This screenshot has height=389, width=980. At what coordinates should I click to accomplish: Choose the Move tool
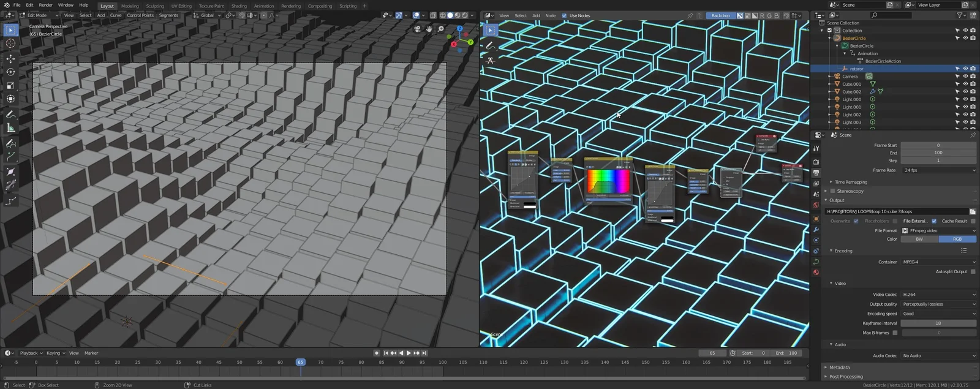[10, 59]
